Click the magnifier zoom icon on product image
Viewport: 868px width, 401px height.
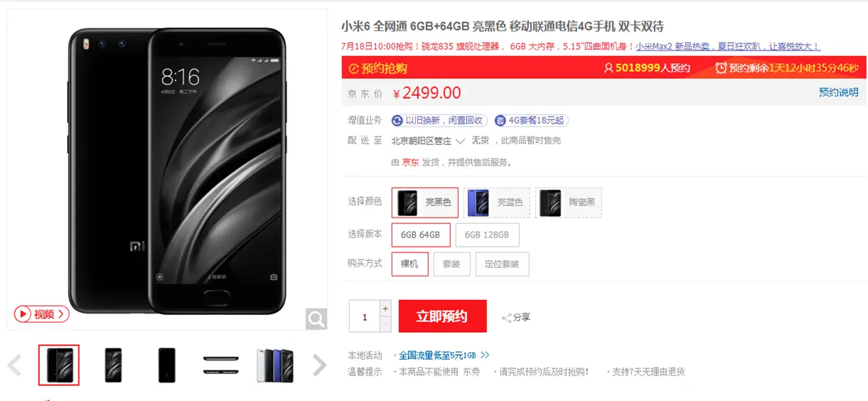[316, 319]
